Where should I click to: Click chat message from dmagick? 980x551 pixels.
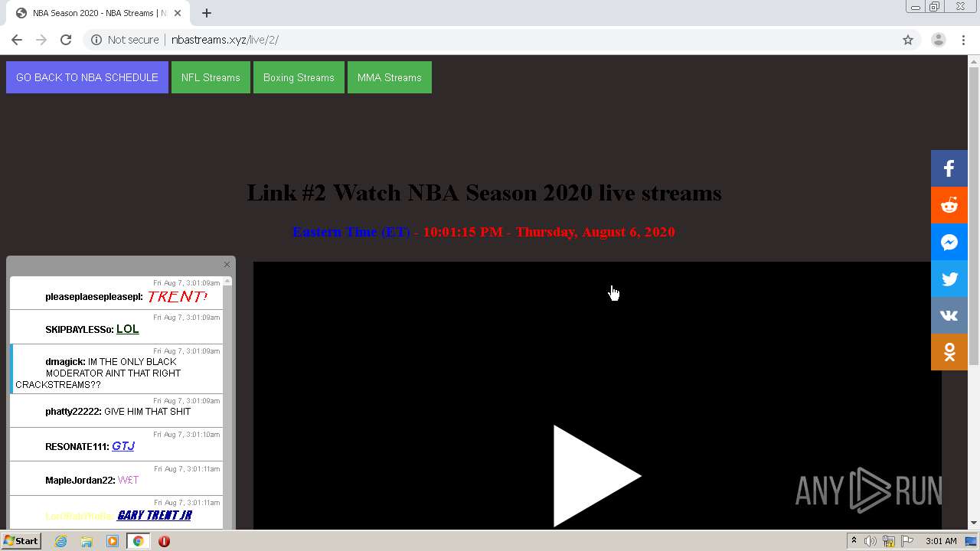tap(116, 369)
